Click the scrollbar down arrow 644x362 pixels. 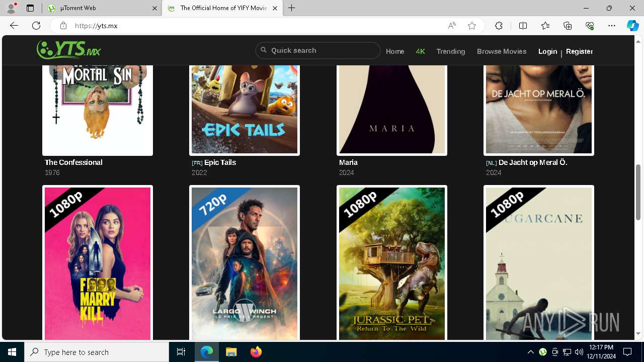point(638,334)
